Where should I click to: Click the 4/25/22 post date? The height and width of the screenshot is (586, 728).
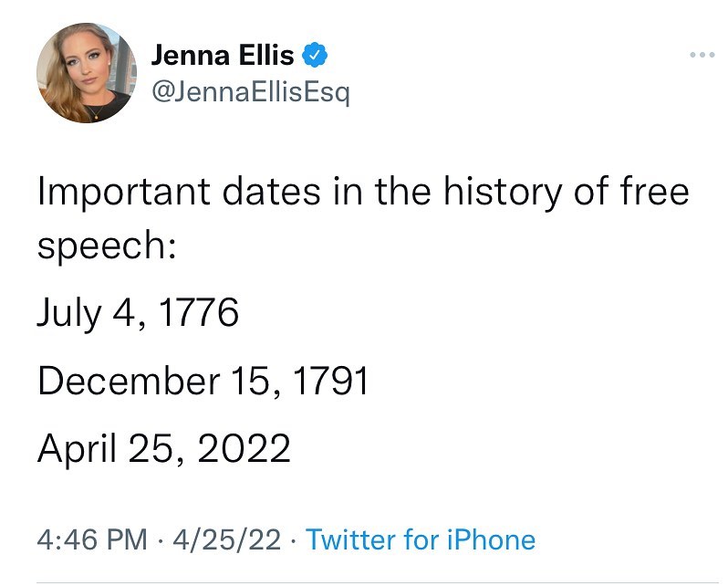pos(226,539)
